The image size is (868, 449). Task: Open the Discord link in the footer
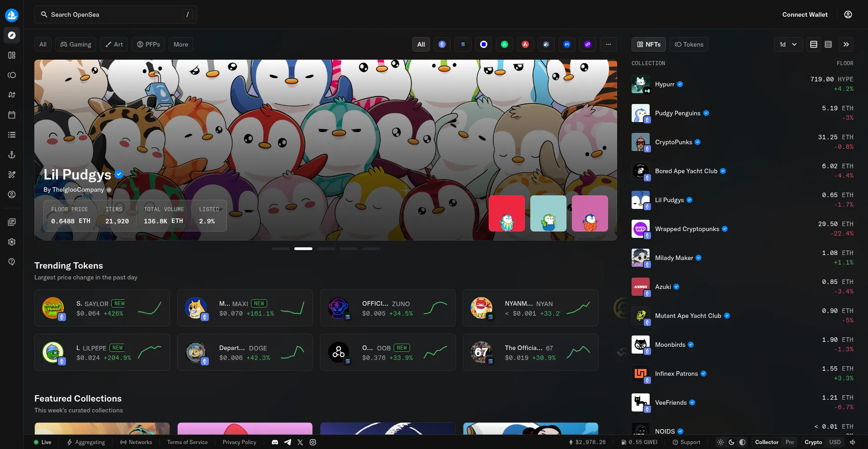pos(275,442)
